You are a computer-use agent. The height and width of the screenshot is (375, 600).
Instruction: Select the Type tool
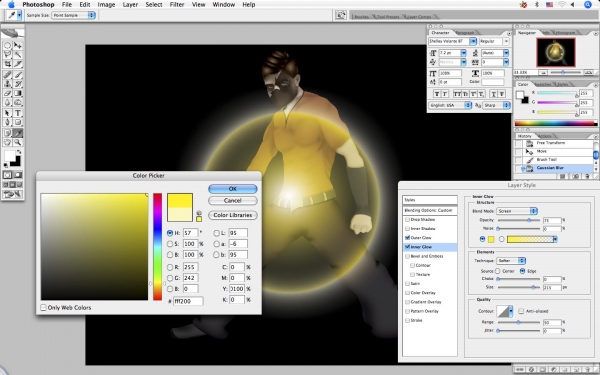(x=18, y=113)
